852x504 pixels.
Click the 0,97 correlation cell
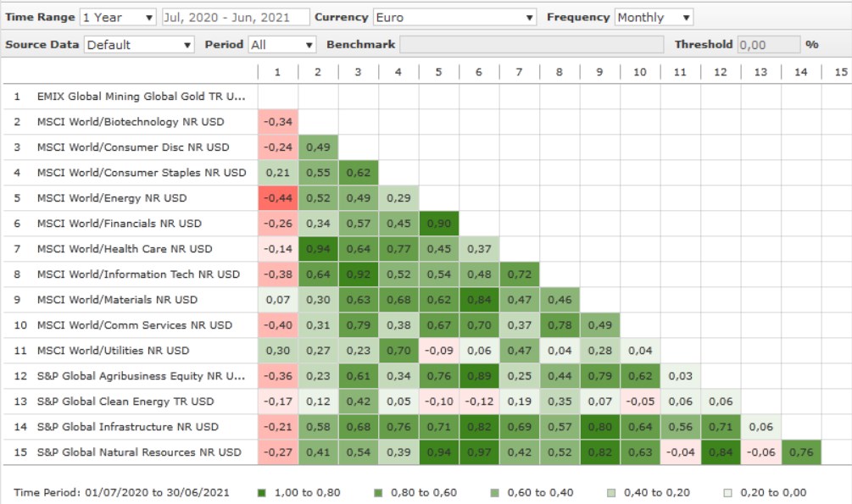point(479,452)
